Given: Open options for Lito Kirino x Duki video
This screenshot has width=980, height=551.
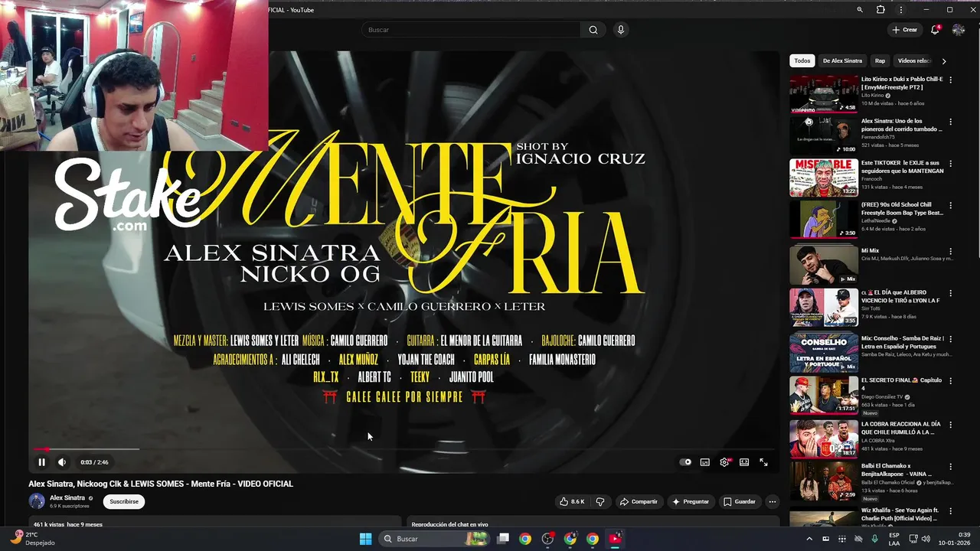Looking at the screenshot, I should point(951,80).
